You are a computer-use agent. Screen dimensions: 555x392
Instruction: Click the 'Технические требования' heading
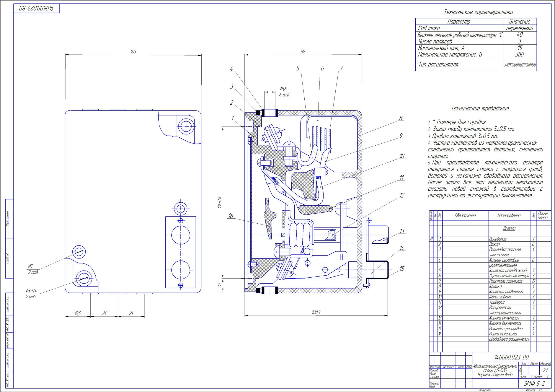pyautogui.click(x=480, y=108)
